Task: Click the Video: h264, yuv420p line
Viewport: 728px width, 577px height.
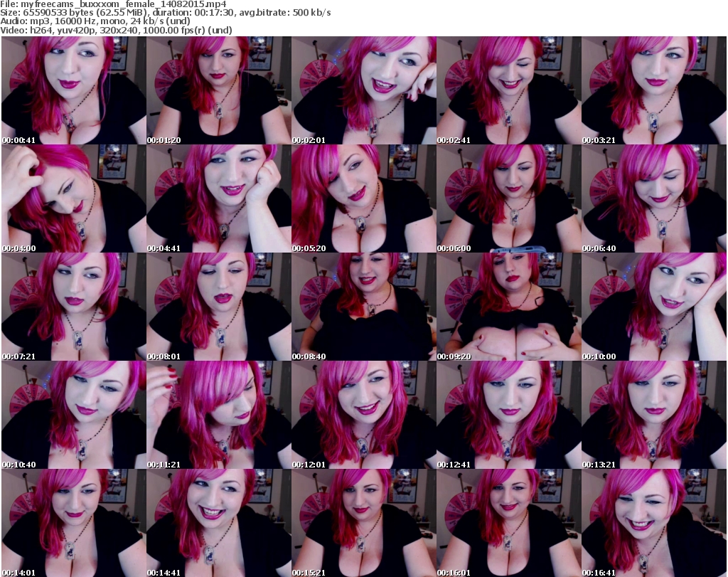Action: 116,30
